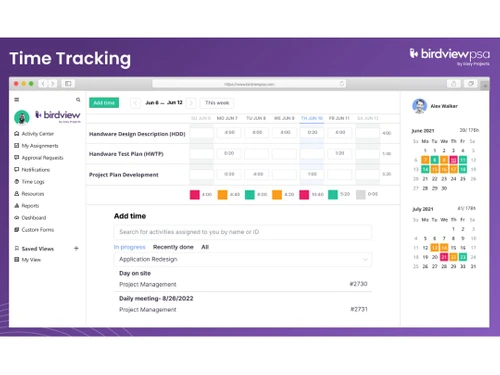Click the Approval Requests icon
The image size is (500, 375).
[17, 157]
